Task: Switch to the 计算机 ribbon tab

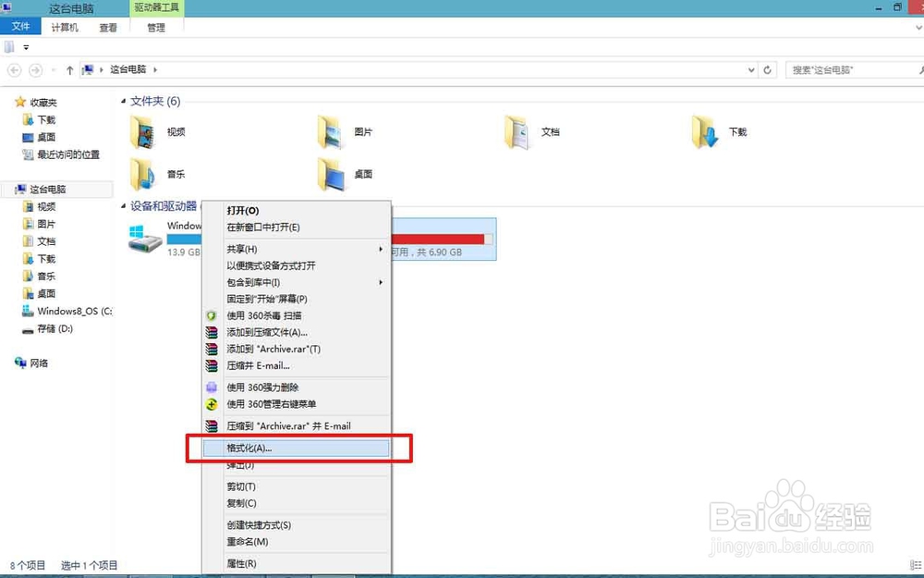Action: pyautogui.click(x=65, y=27)
